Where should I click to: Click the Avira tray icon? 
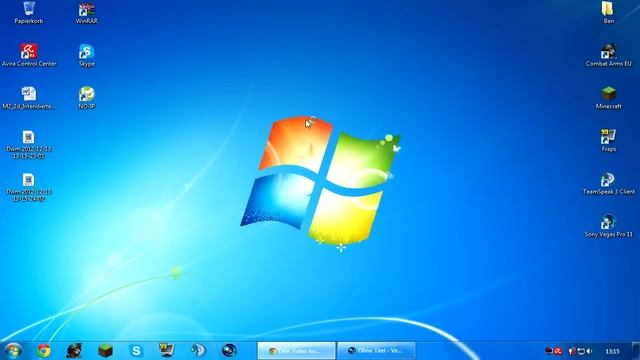pos(558,351)
